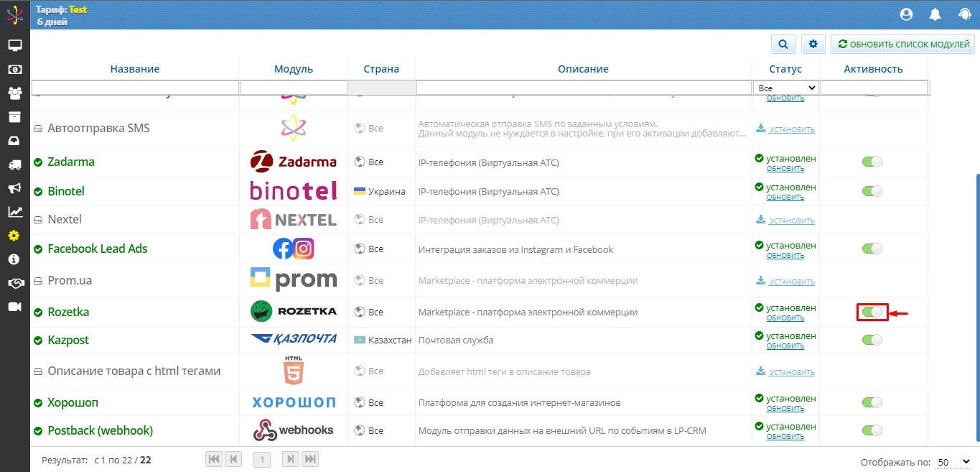Click the Украина country cell
Viewport: 980px width, 472px height.
380,191
